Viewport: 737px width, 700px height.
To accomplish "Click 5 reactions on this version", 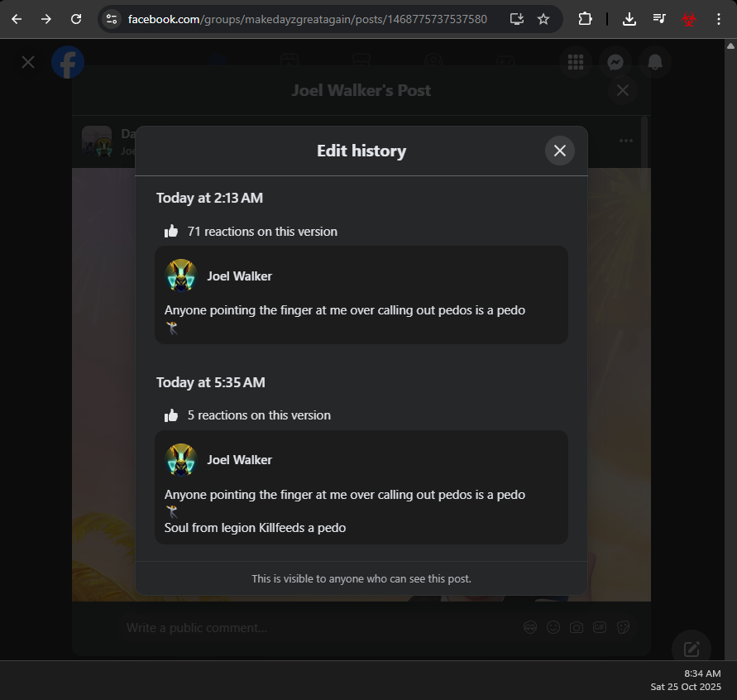I will pos(259,415).
